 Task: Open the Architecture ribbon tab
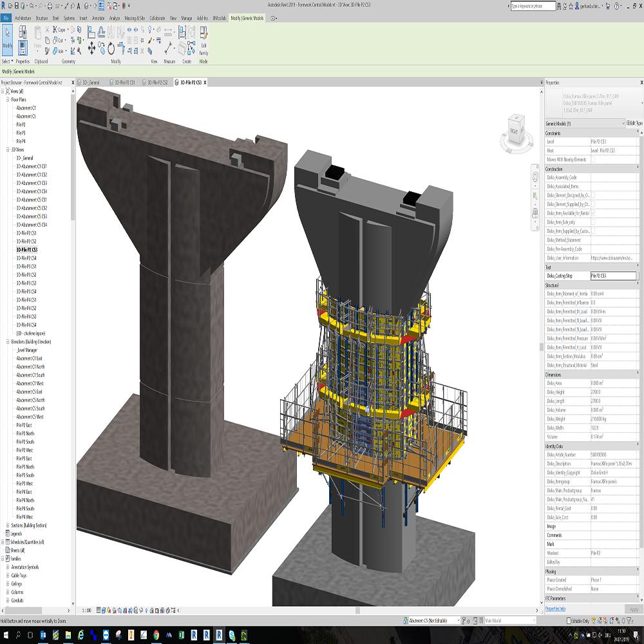(x=23, y=18)
